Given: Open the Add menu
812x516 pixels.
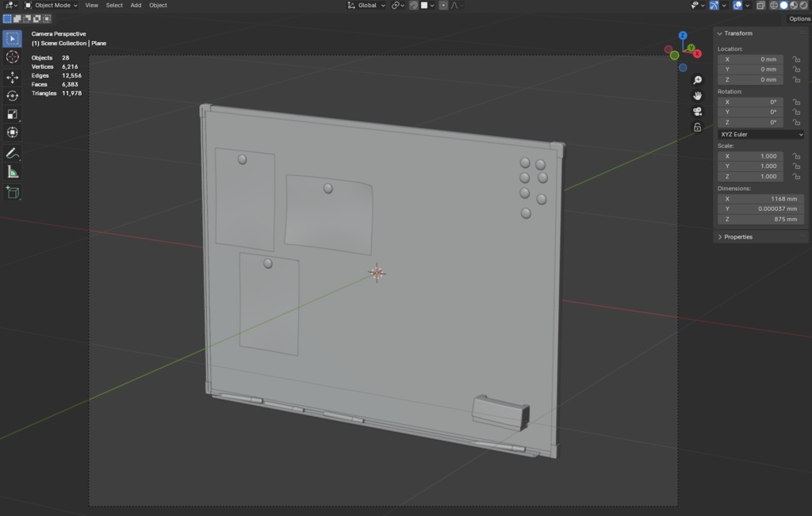Looking at the screenshot, I should pos(136,6).
